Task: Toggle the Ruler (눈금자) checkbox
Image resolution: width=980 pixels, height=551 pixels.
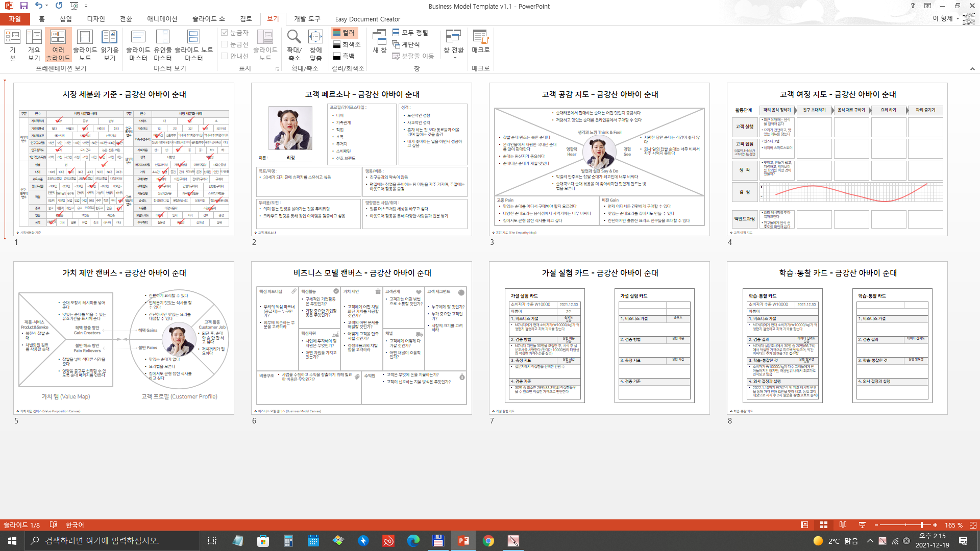Action: [x=225, y=33]
